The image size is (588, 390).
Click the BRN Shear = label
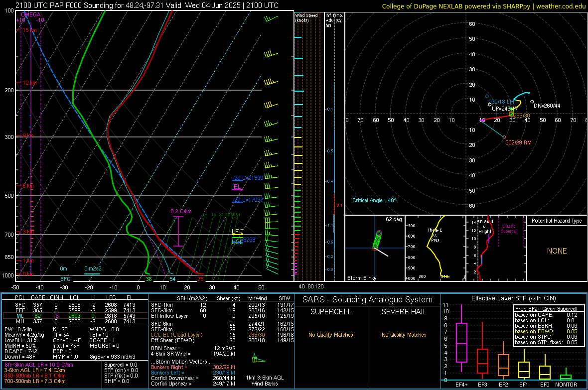tap(165, 348)
